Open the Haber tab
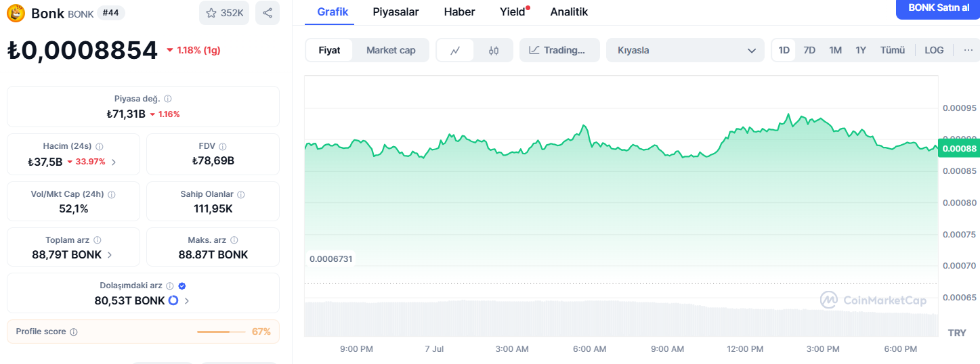Image resolution: width=980 pixels, height=364 pixels. (459, 12)
